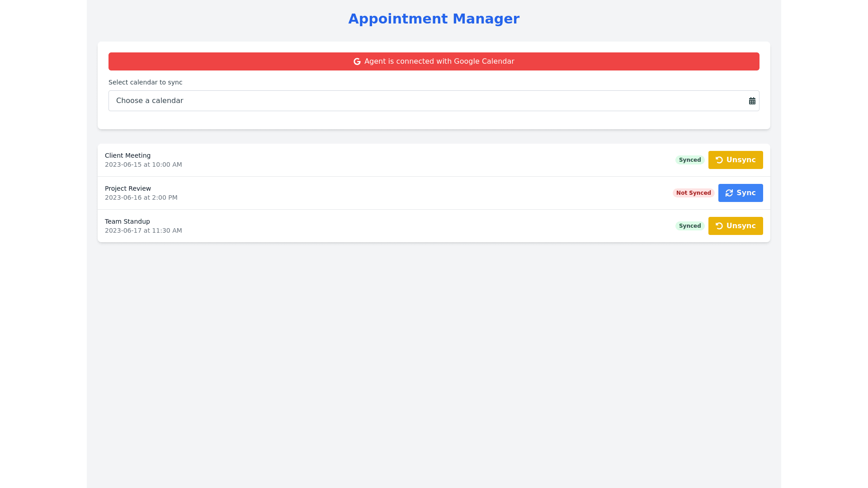868x488 pixels.
Task: Click the Unsync label for Team Standup
Action: click(741, 226)
